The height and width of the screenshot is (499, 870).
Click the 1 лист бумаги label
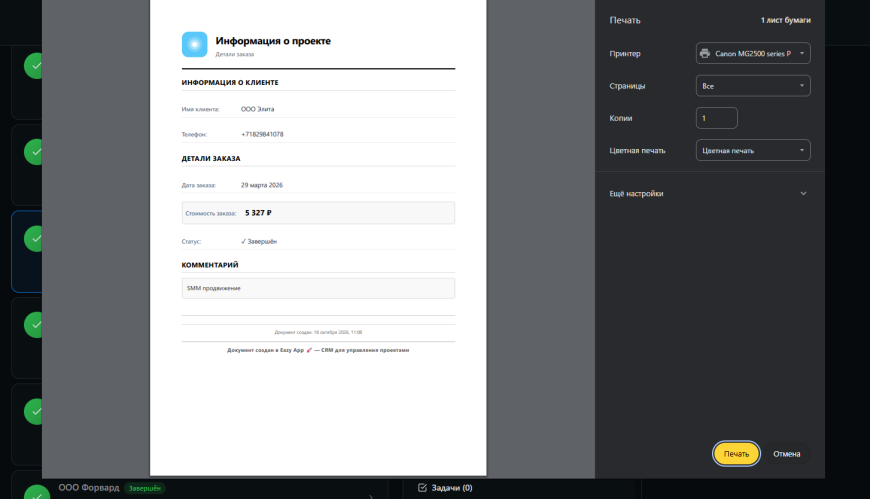click(x=785, y=20)
